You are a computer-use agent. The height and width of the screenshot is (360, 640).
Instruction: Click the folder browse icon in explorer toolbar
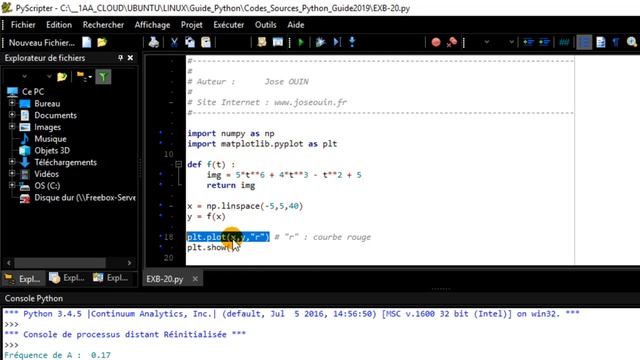(62, 76)
